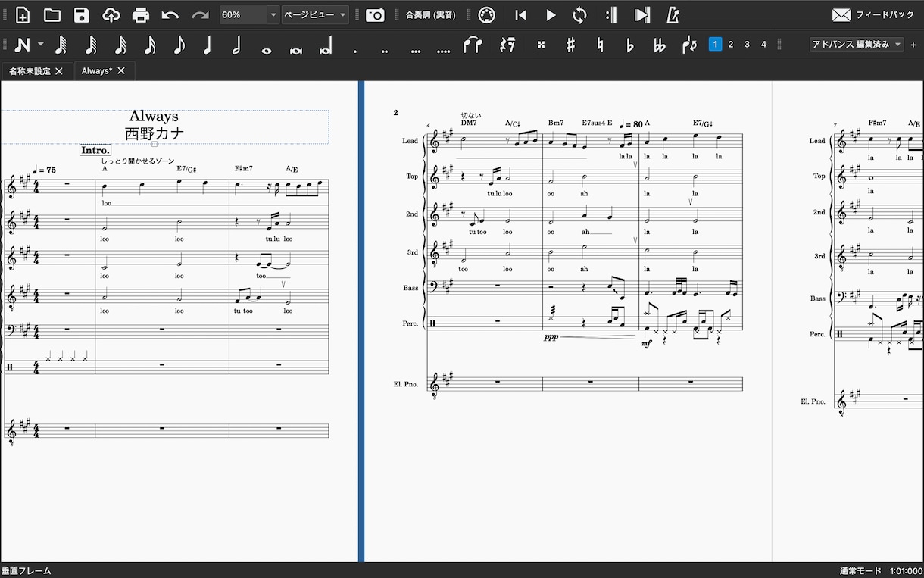This screenshot has width=924, height=578.
Task: Switch to voice 2
Action: [x=731, y=45]
